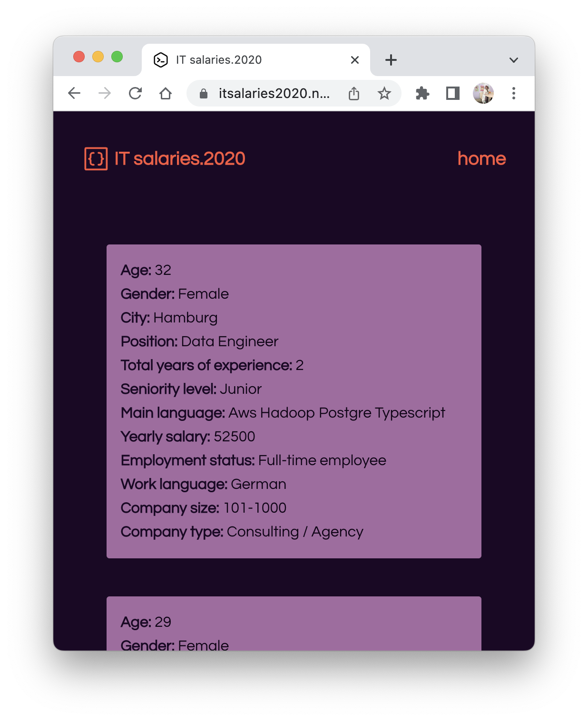Viewport: 588px width, 721px height.
Task: Open the three-dot browser menu
Action: 514,93
